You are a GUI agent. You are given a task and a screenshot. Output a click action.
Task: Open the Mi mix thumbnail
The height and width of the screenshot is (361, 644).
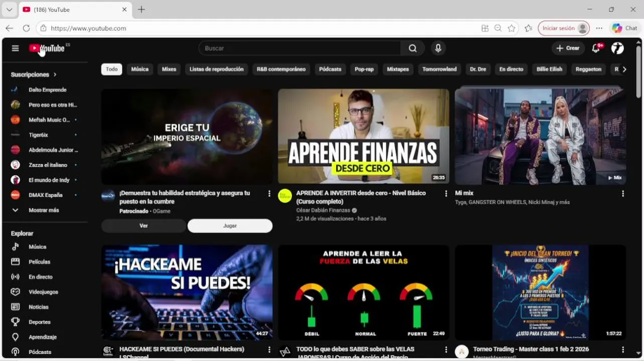540,136
